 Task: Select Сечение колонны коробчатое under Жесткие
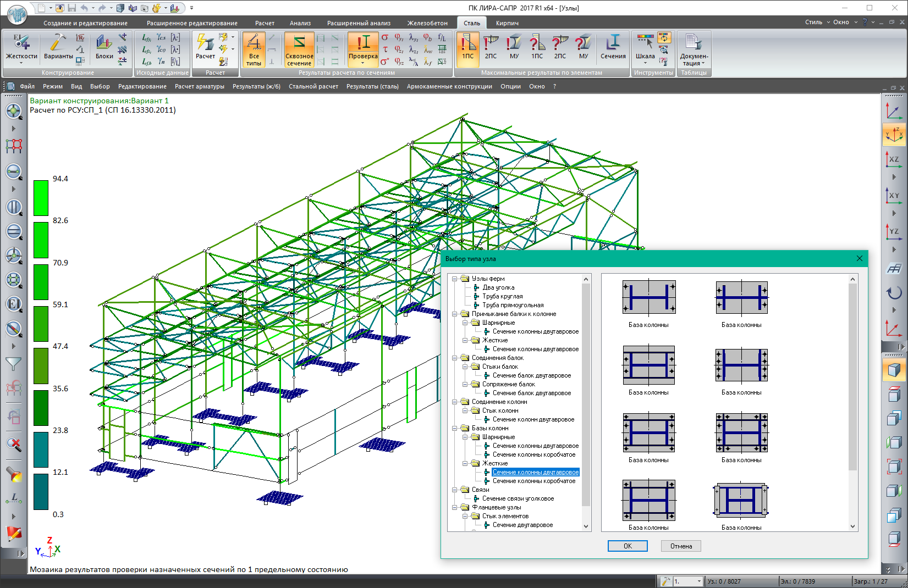coord(533,481)
